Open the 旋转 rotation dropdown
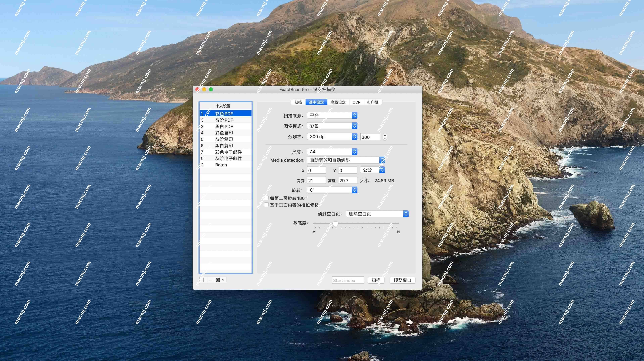The image size is (644, 361). (x=332, y=190)
